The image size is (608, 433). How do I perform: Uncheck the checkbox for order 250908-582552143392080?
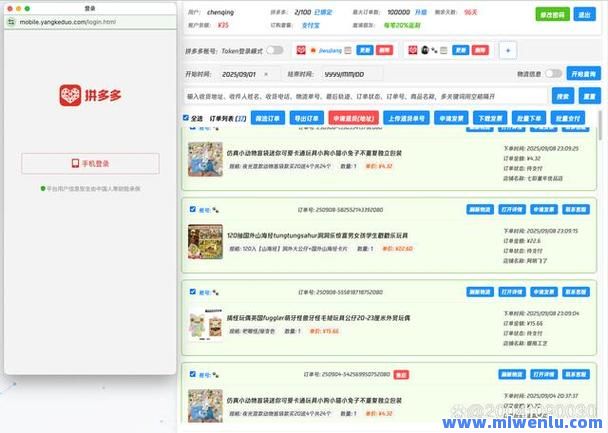pos(193,209)
